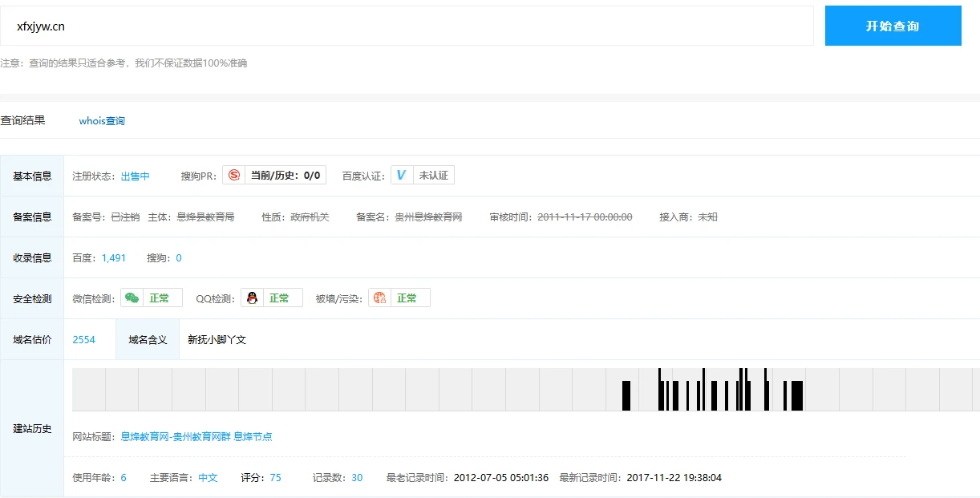Click first black bar in history timeline

tap(626, 395)
